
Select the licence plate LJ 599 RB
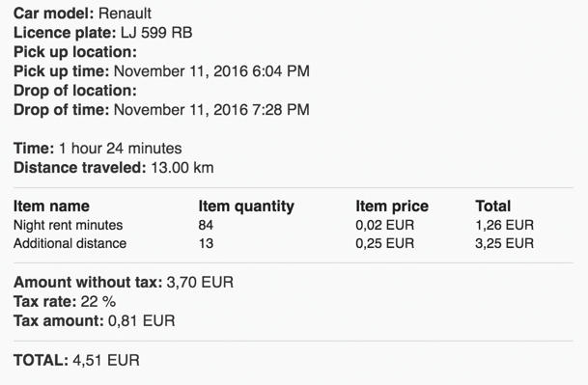[156, 33]
